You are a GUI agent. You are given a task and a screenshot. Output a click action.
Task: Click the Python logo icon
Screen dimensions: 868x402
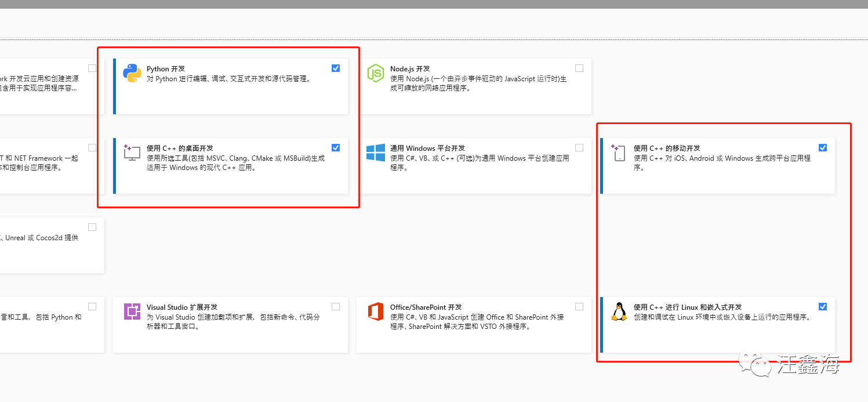132,73
